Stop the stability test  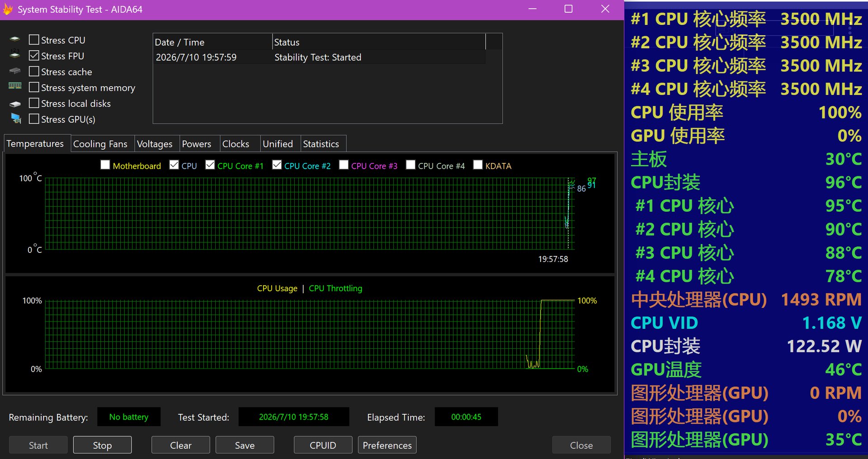click(102, 445)
